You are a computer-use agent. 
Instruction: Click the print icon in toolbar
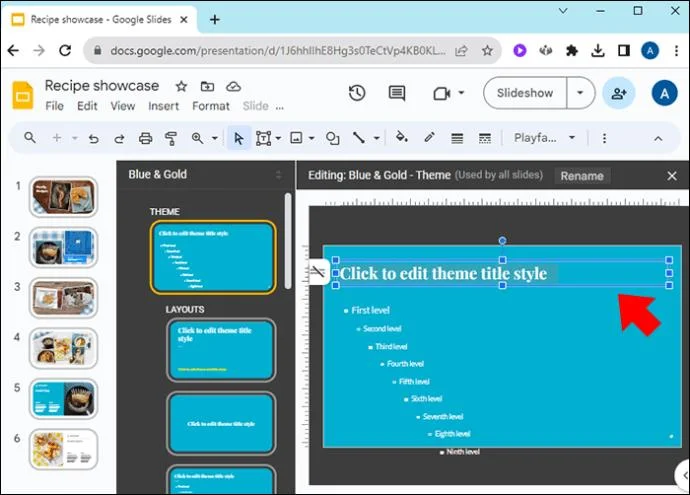(x=146, y=138)
